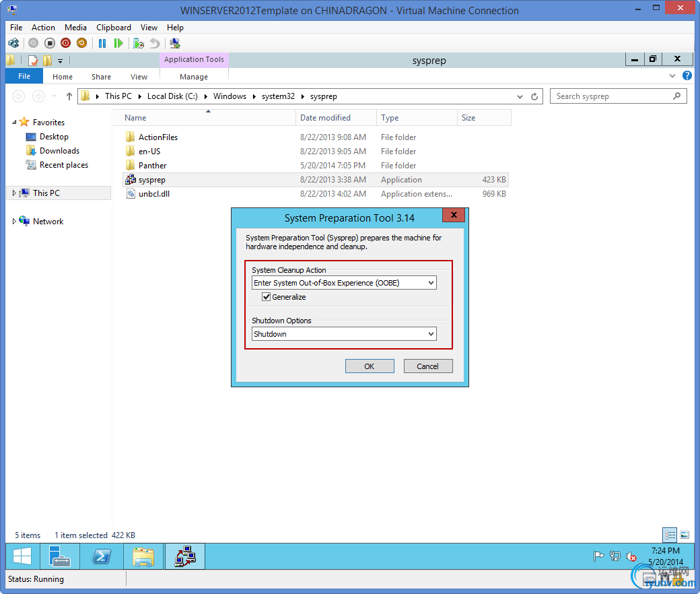
Task: Open Server Manager from taskbar
Action: (x=59, y=556)
